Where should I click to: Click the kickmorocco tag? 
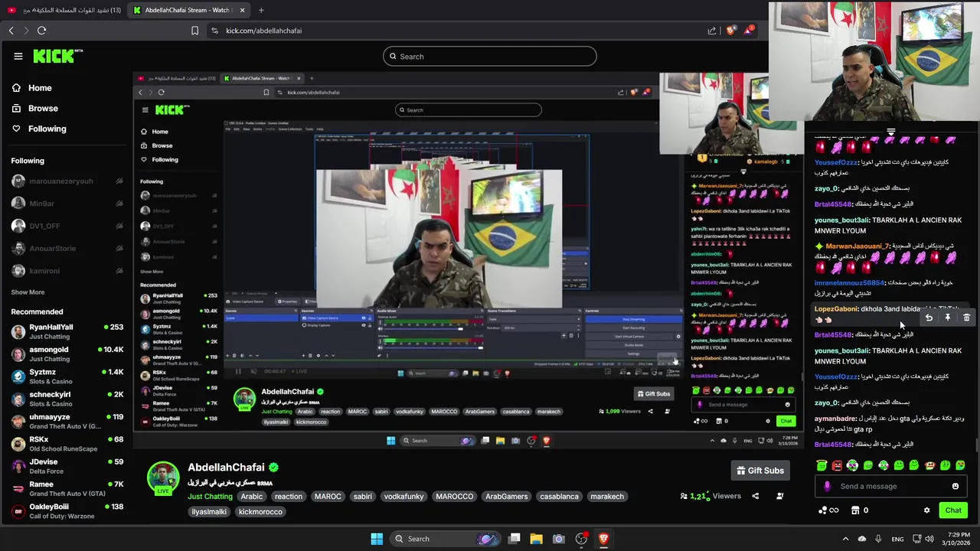coord(260,511)
